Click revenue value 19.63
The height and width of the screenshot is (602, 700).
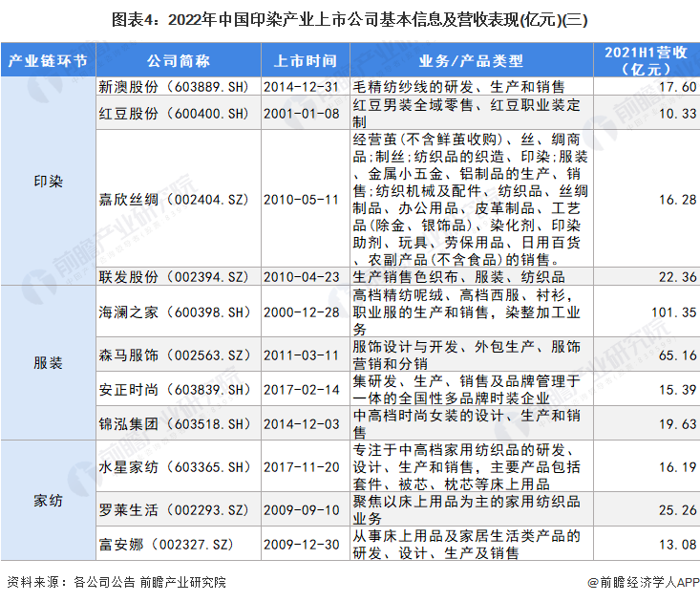[678, 424]
